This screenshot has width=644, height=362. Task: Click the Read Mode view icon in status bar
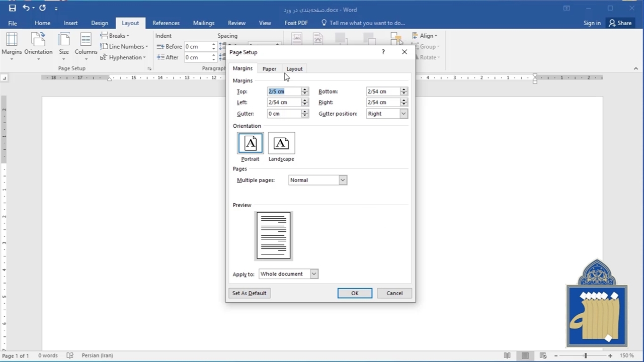coord(507,355)
